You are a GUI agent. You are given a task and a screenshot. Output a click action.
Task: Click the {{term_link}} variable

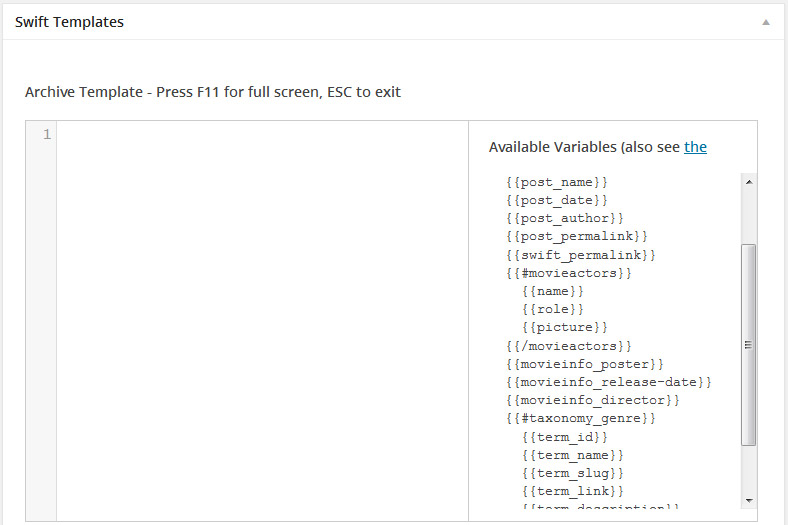573,491
